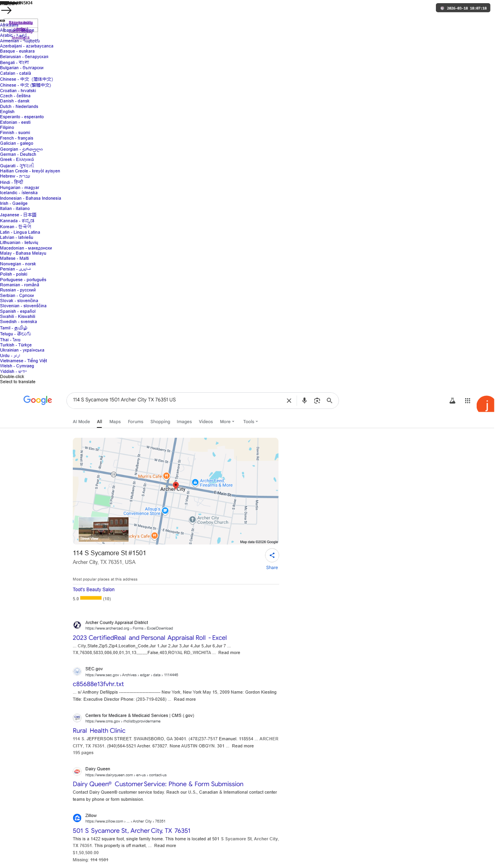The width and height of the screenshot is (500, 868).
Task: Select Indonesian - Bahasa Indonesia language
Action: click(x=30, y=198)
